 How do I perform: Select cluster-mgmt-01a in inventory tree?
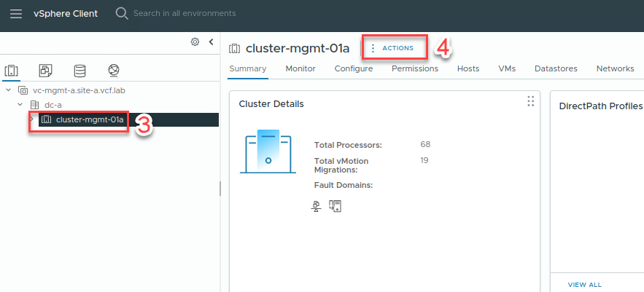[90, 119]
